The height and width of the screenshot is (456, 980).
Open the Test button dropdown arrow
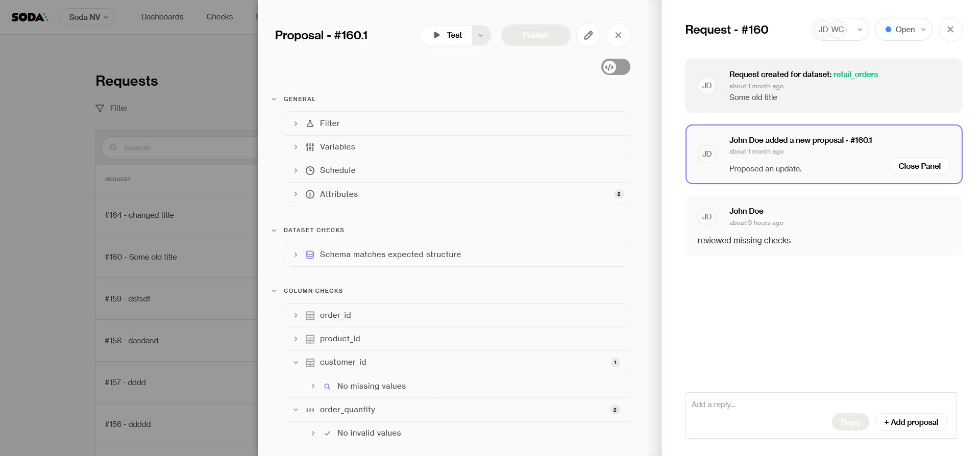coord(480,35)
